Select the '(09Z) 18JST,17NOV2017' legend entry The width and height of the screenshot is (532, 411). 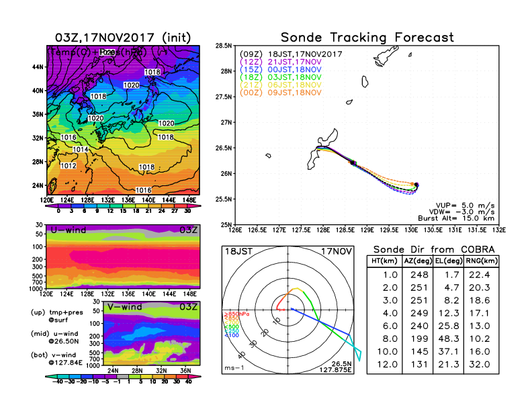[291, 54]
